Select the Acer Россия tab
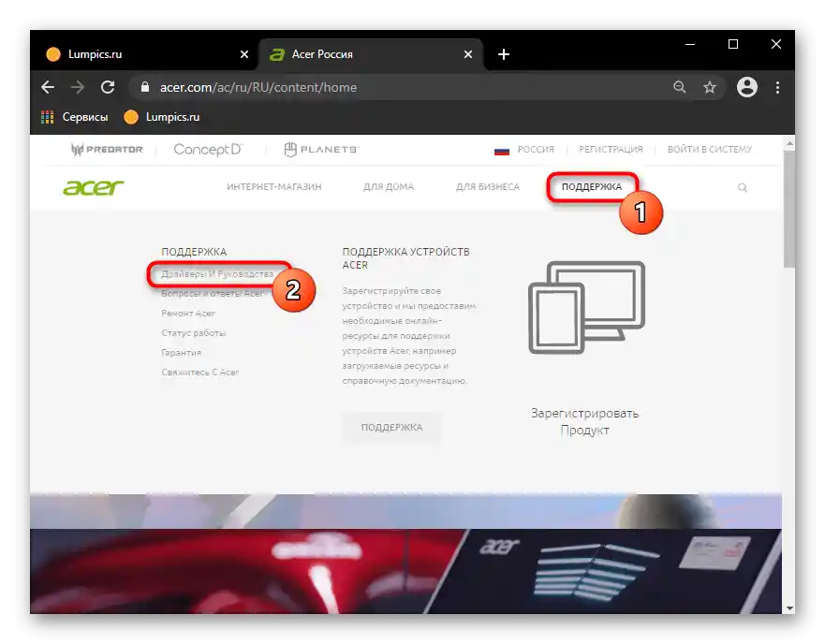The image size is (825, 644). click(x=371, y=54)
